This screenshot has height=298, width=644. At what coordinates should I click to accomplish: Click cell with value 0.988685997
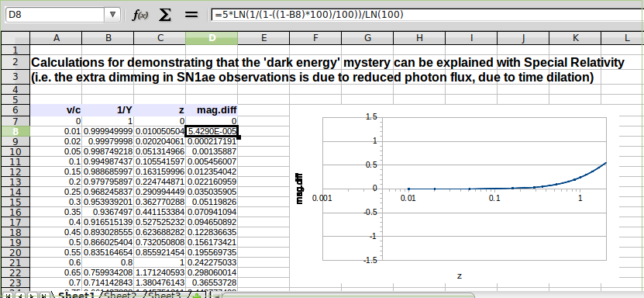coord(108,172)
